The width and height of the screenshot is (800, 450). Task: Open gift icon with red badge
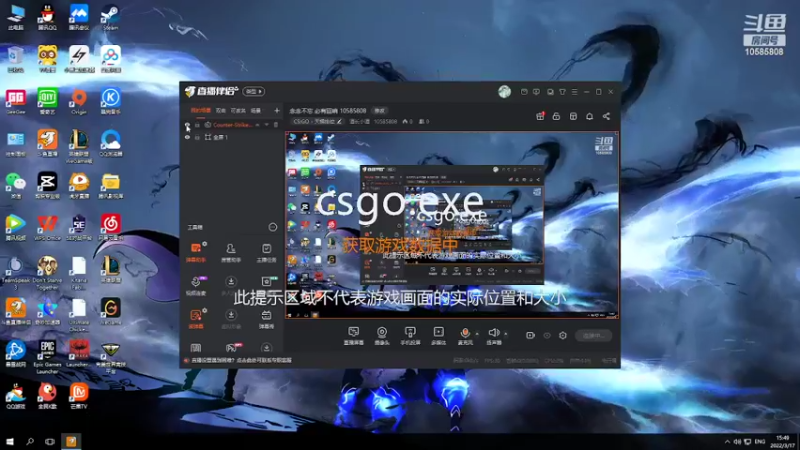pyautogui.click(x=540, y=116)
